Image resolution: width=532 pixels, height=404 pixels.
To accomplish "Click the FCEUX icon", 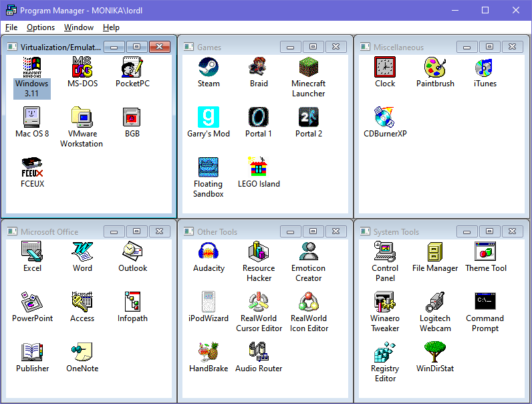I will (x=32, y=167).
